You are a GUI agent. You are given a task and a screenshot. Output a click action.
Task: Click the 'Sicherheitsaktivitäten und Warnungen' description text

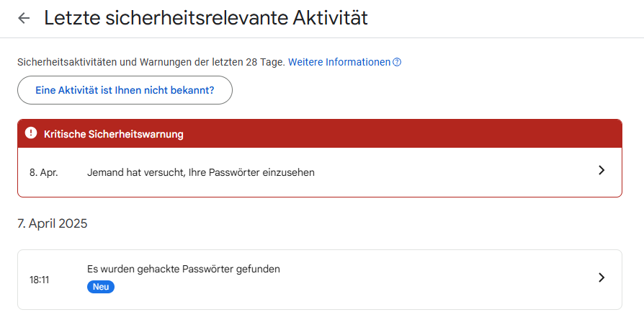pos(151,63)
